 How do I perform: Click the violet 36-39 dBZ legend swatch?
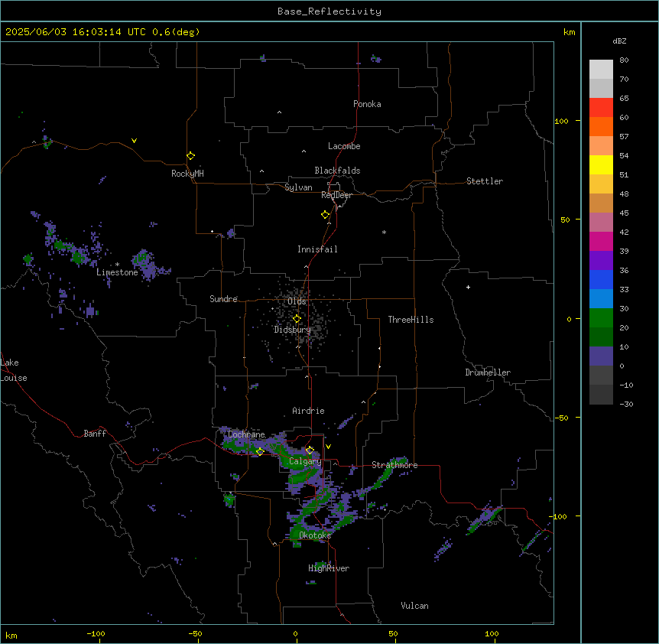coord(601,261)
